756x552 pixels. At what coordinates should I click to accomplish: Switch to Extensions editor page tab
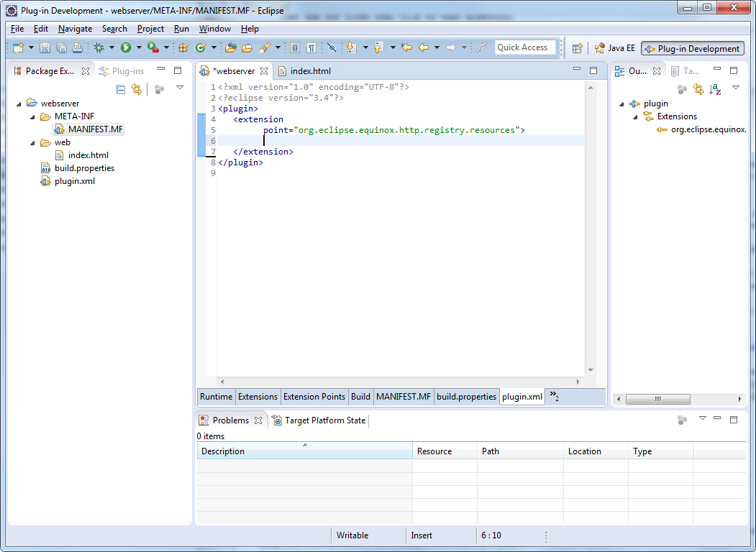click(x=258, y=397)
